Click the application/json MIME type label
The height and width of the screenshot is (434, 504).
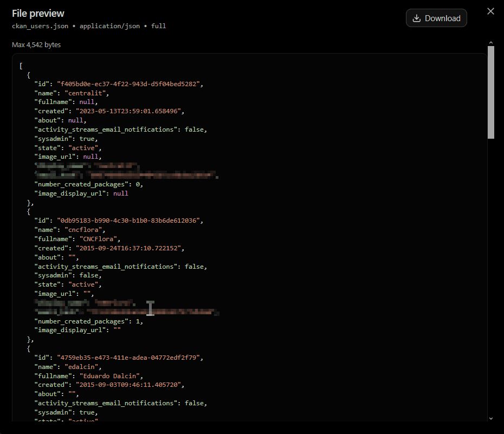coord(109,26)
